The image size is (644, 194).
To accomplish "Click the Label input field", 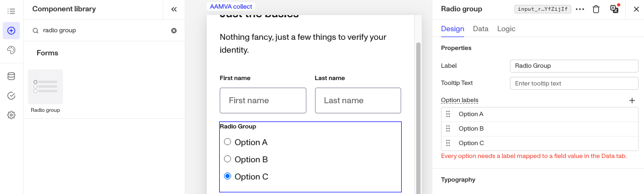I will [574, 66].
